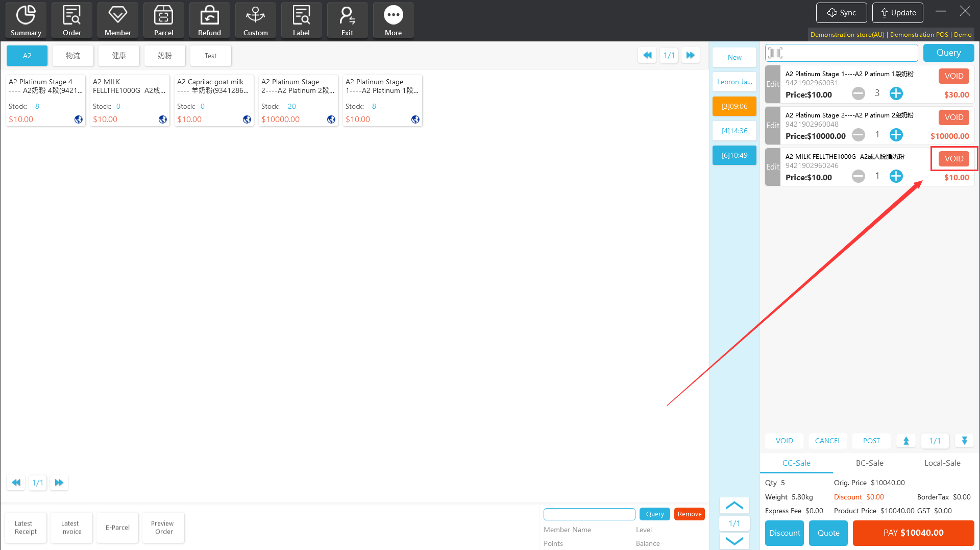Expand panel with the down chevron
Image resolution: width=980 pixels, height=550 pixels.
(x=734, y=541)
